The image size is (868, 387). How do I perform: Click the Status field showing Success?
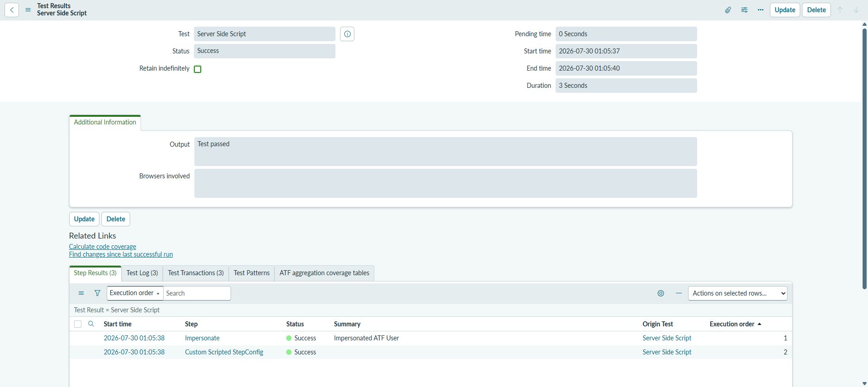[264, 51]
